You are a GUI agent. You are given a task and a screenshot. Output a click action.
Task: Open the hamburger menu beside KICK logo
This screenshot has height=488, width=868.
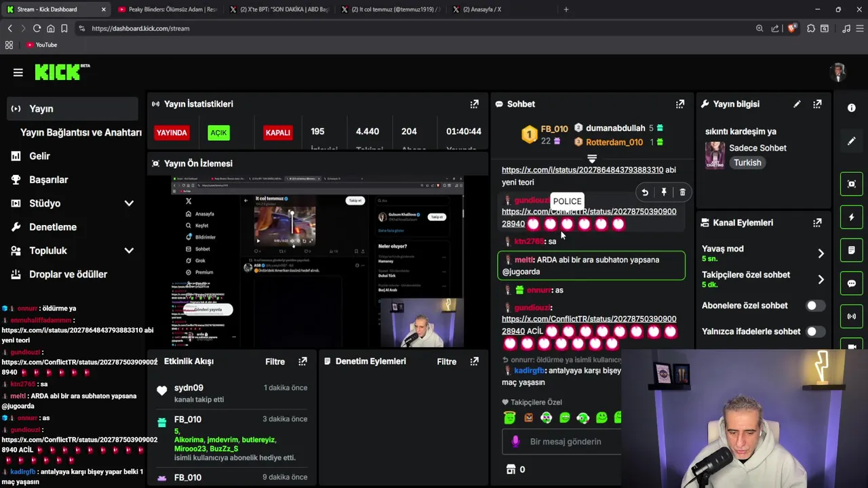(x=18, y=73)
